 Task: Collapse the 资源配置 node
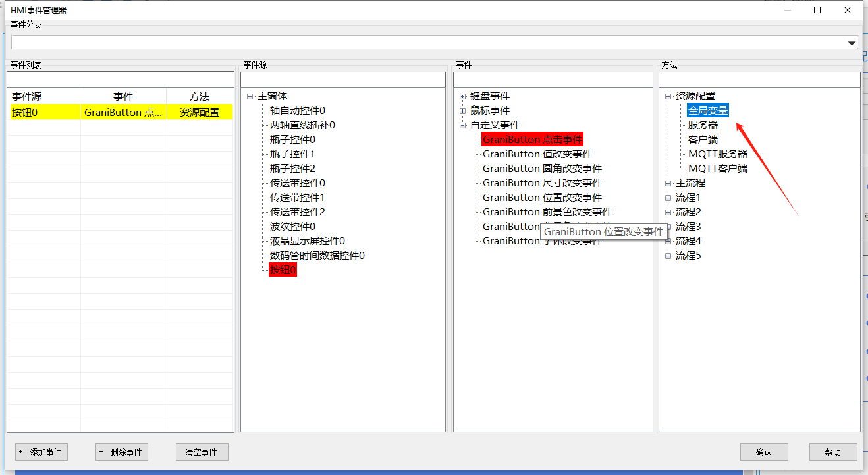pos(668,96)
